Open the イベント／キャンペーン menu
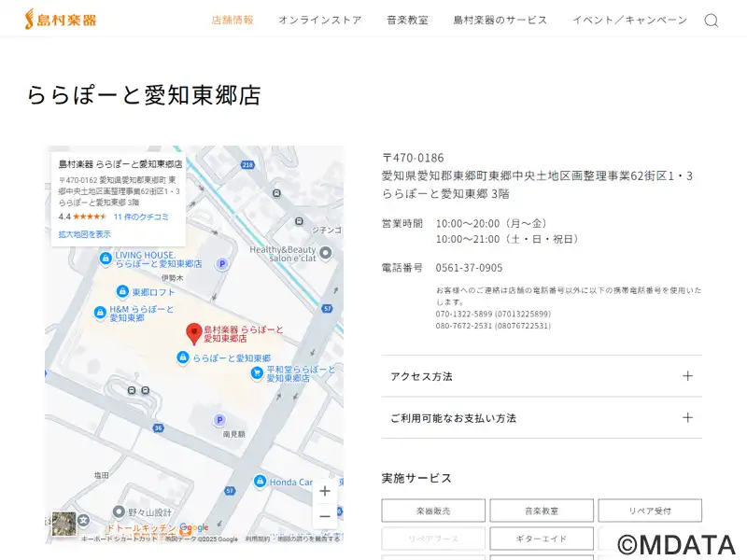This screenshot has height=560, width=747. click(x=629, y=20)
